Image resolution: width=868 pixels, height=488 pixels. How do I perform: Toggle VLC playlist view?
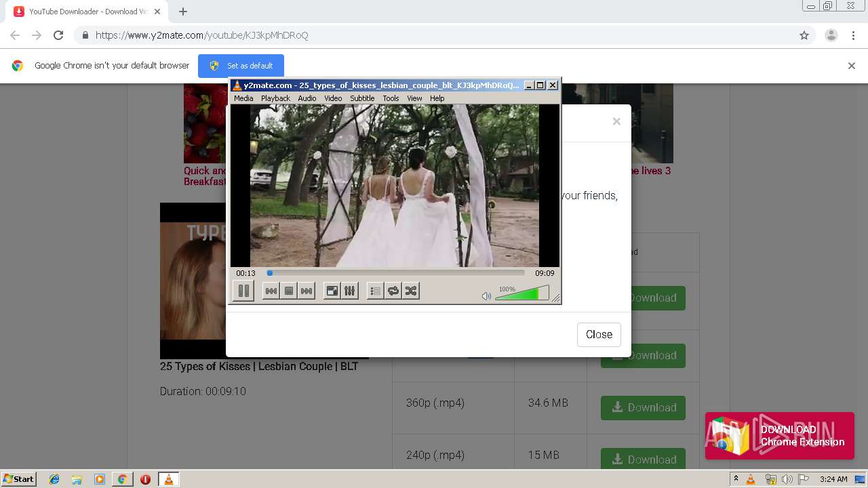tap(375, 291)
